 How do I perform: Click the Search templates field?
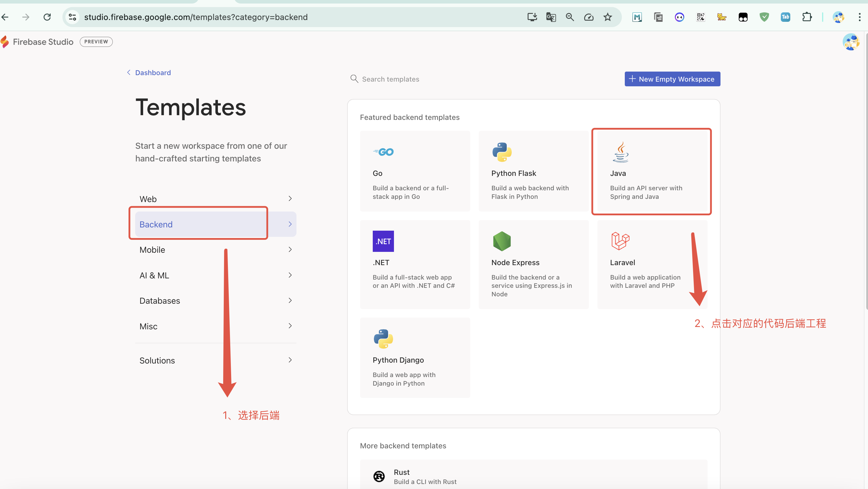pyautogui.click(x=390, y=79)
